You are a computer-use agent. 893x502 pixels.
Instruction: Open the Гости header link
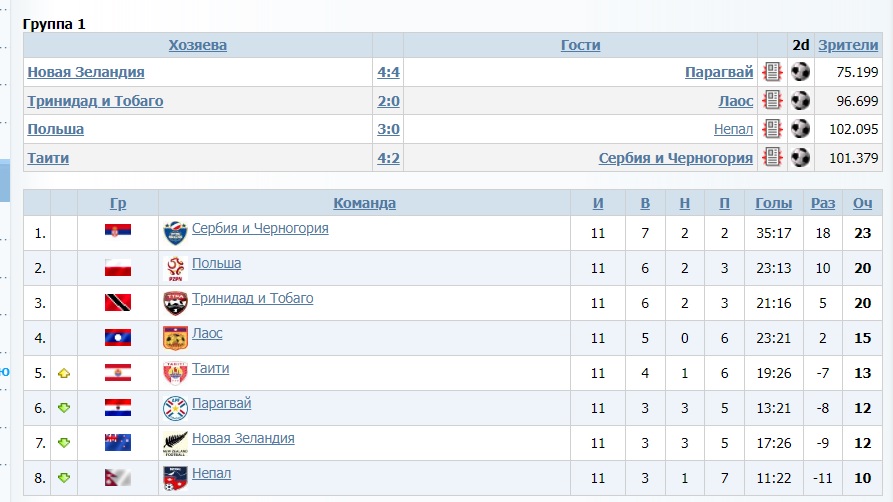pos(580,45)
